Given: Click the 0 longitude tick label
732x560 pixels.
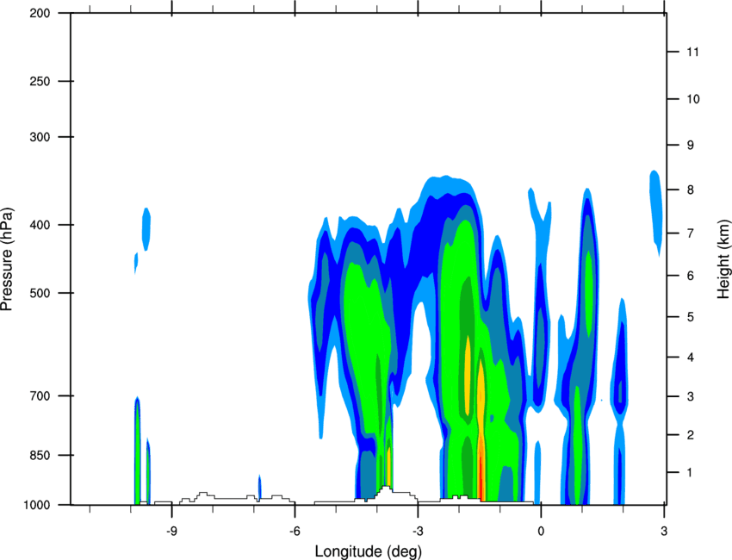Looking at the screenshot, I should coord(541,532).
